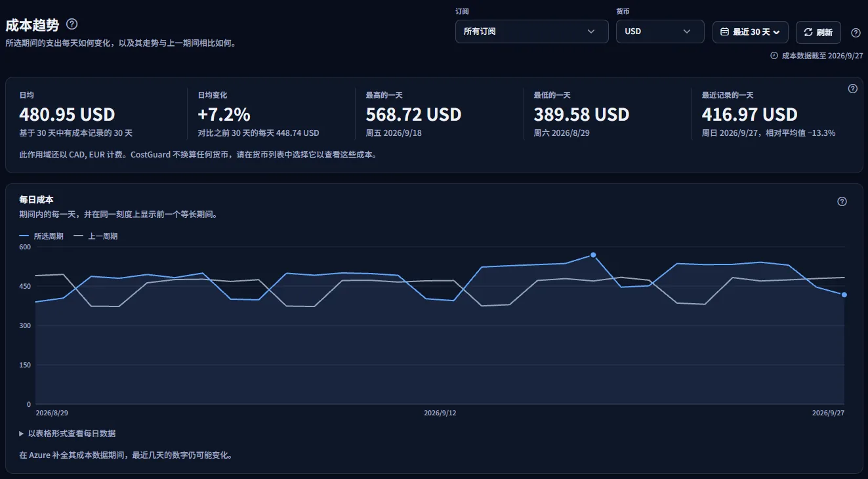Click help icon next to 成本趋势 title
The image size is (868, 479).
[72, 24]
